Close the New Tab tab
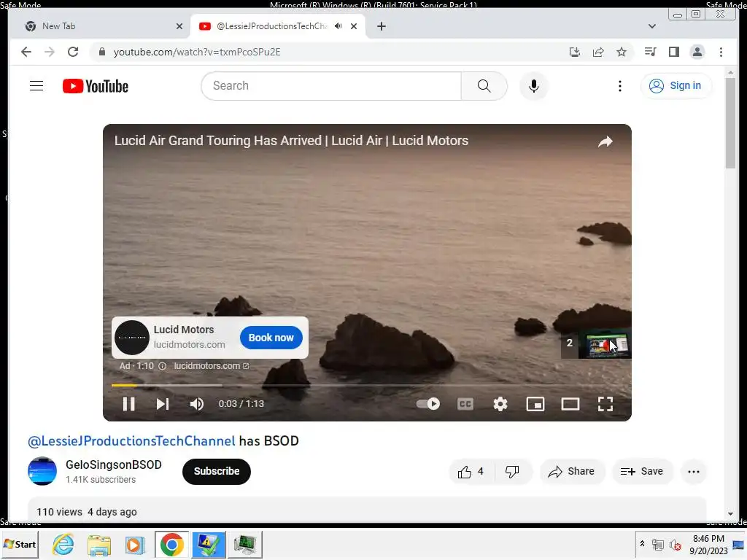The height and width of the screenshot is (560, 747). pyautogui.click(x=179, y=27)
